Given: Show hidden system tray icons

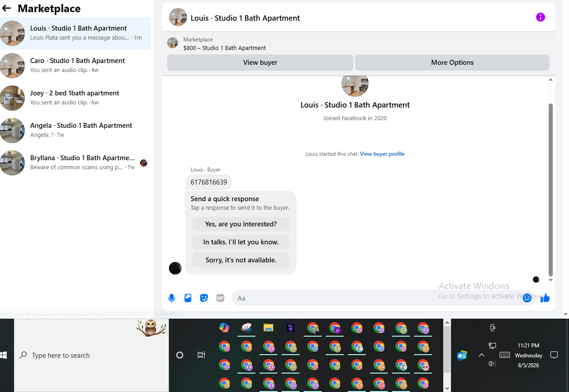Looking at the screenshot, I should click(x=481, y=355).
